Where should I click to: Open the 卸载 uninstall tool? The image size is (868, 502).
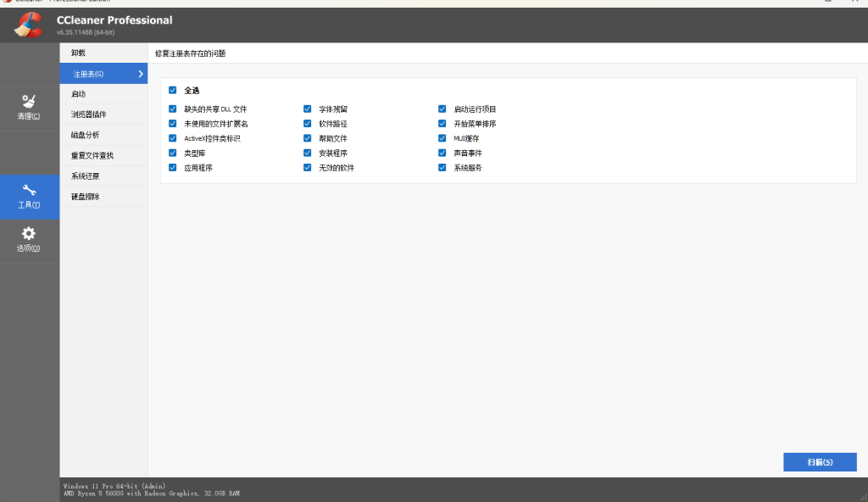79,53
